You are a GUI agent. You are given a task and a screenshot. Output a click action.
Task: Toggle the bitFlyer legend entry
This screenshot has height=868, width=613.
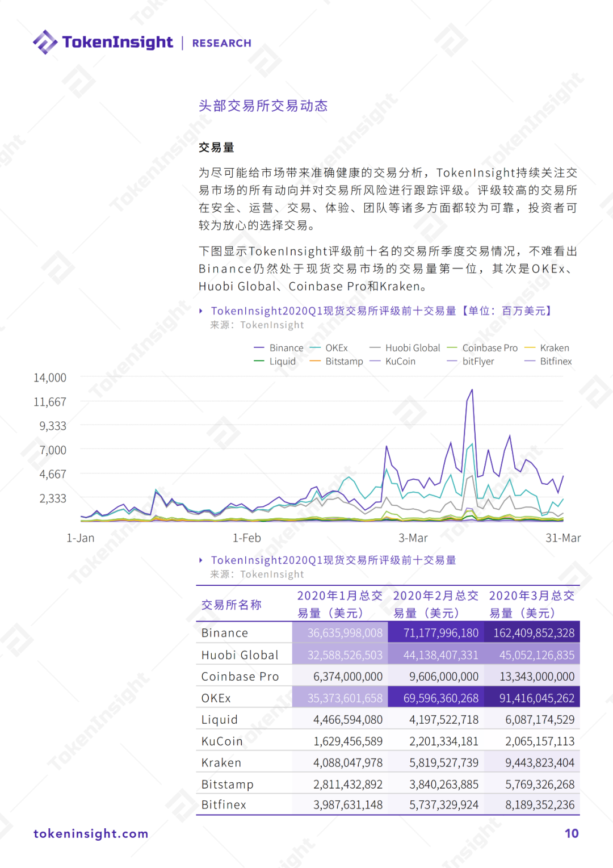(471, 362)
